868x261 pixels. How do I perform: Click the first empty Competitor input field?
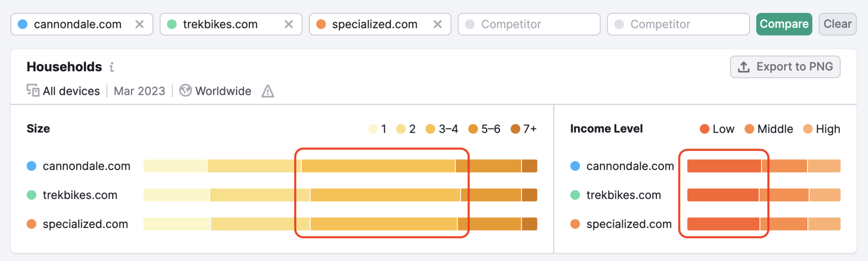click(x=529, y=24)
